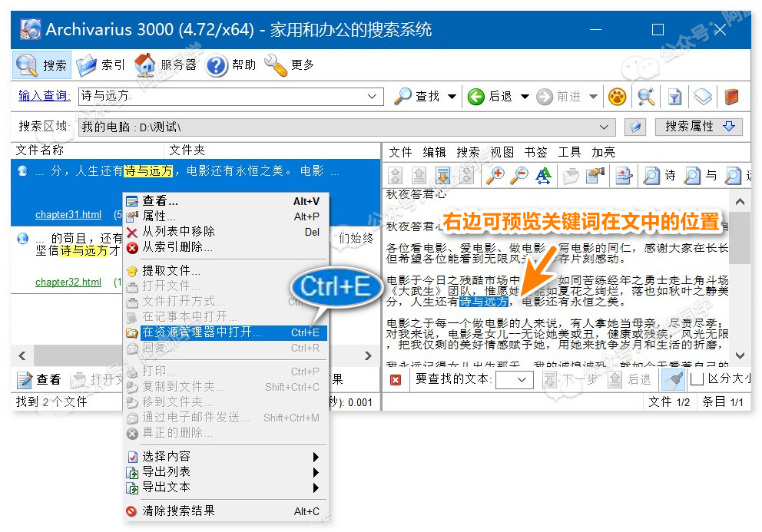Open the search area (搜索区域) dropdown
This screenshot has width=762, height=532.
point(604,127)
